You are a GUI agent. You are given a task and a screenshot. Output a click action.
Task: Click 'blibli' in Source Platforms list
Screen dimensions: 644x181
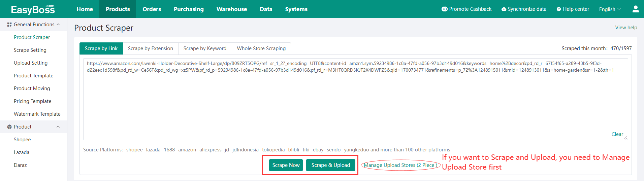pos(294,150)
